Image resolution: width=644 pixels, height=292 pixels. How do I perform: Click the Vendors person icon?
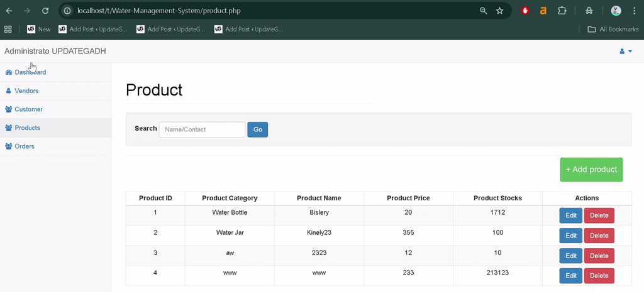tap(8, 90)
